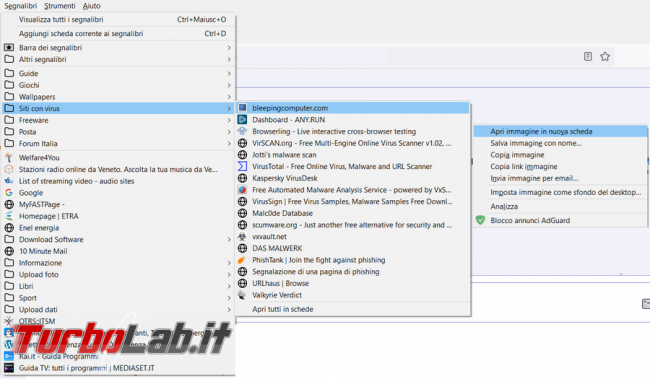
Task: Click the VirusTotal favicon
Action: click(243, 166)
